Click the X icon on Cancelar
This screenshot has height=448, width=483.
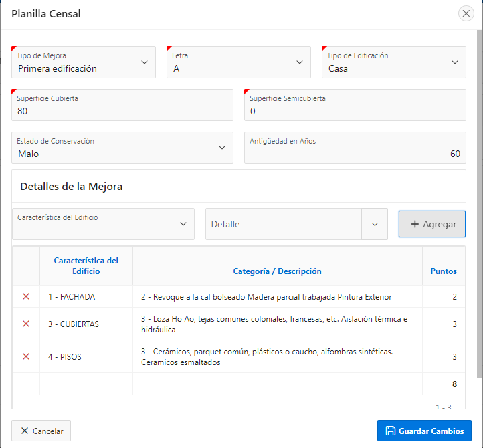click(25, 431)
